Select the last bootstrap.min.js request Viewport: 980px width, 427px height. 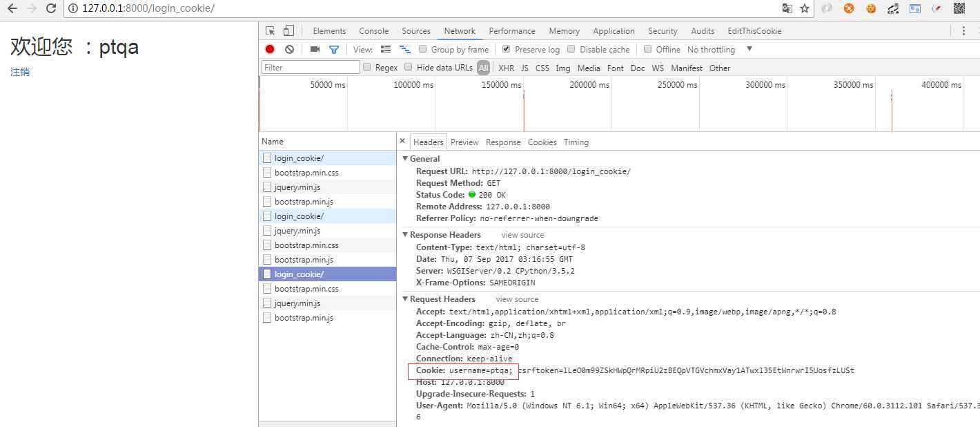tap(328, 318)
